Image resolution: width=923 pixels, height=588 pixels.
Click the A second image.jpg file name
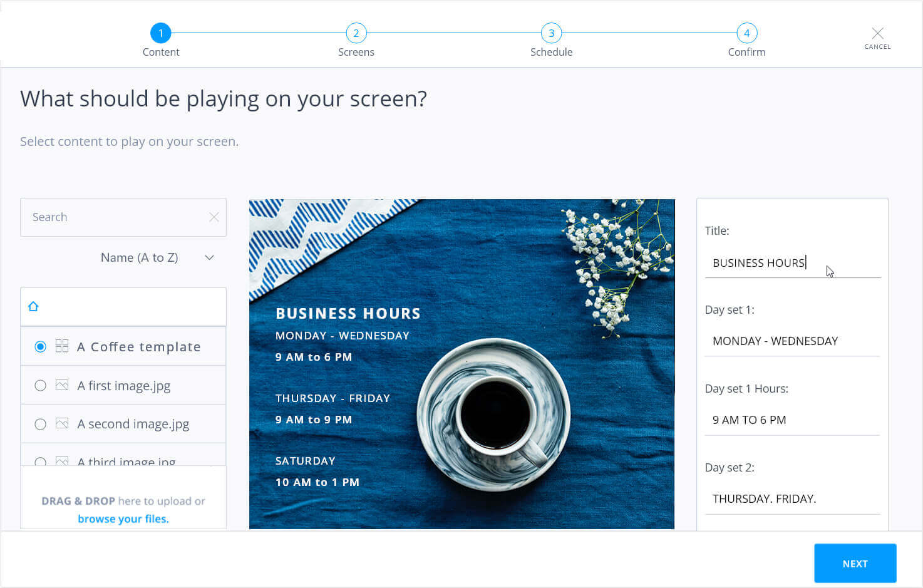133,424
